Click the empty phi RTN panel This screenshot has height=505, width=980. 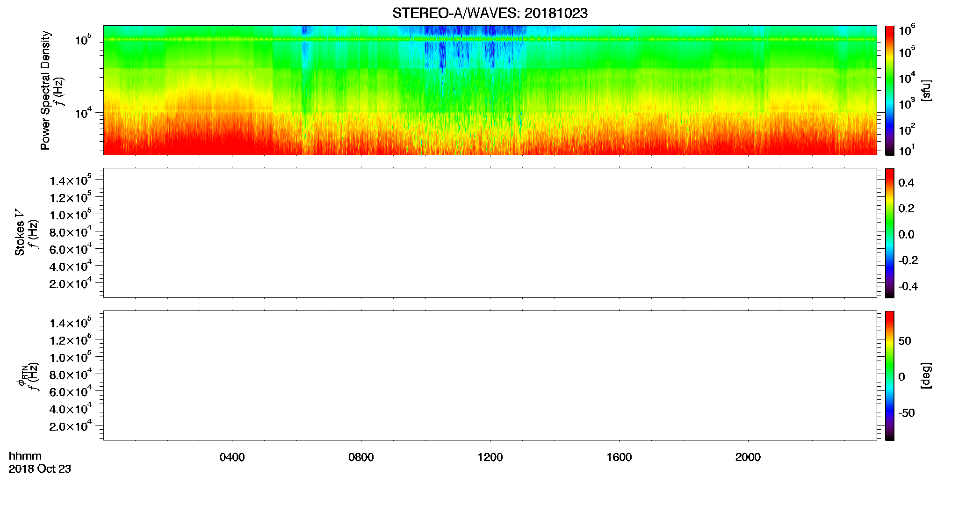coord(490,375)
